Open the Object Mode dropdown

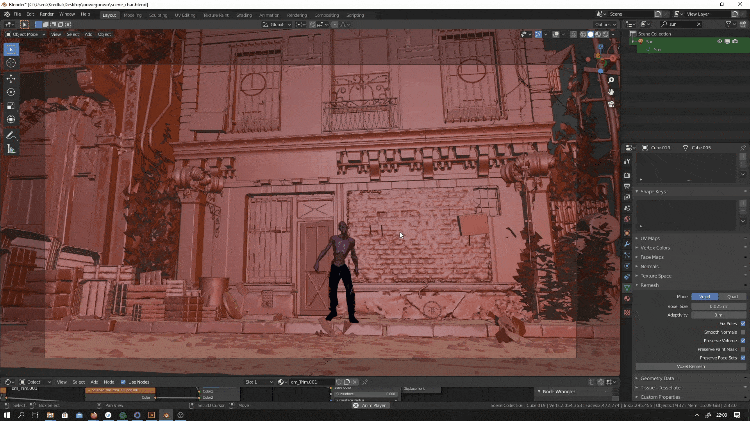(24, 33)
